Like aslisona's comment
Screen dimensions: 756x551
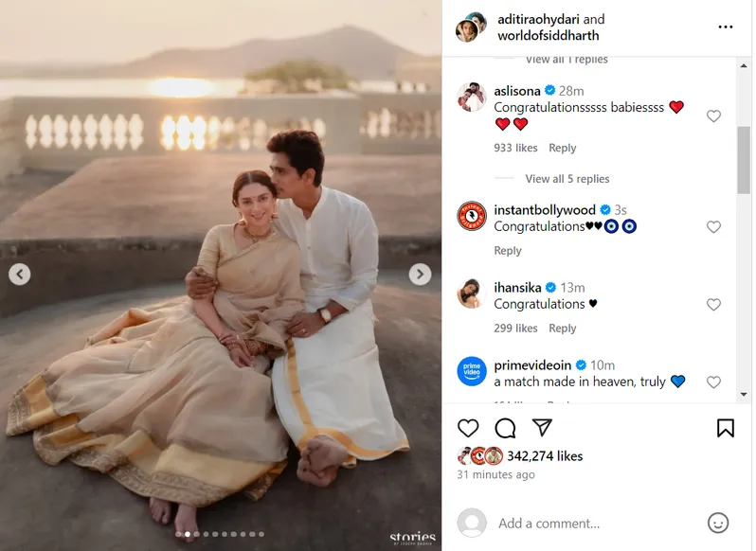(x=713, y=116)
